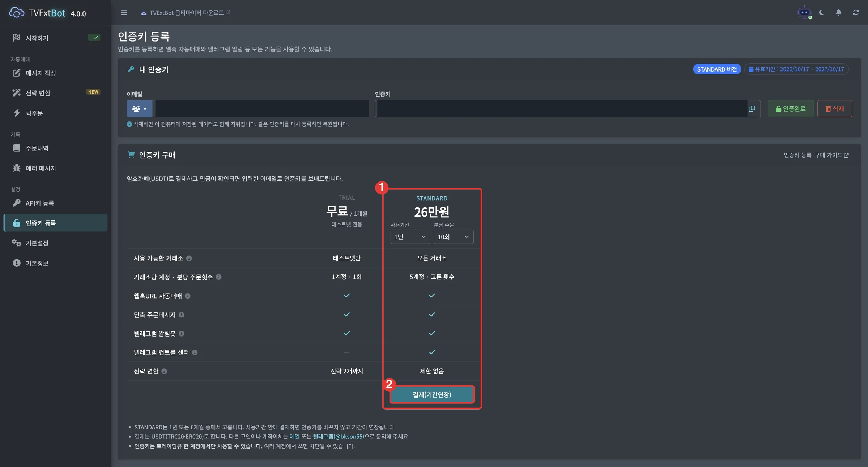Viewport: 868px width, 467px height.
Task: Click the 인증완료 button
Action: (791, 108)
